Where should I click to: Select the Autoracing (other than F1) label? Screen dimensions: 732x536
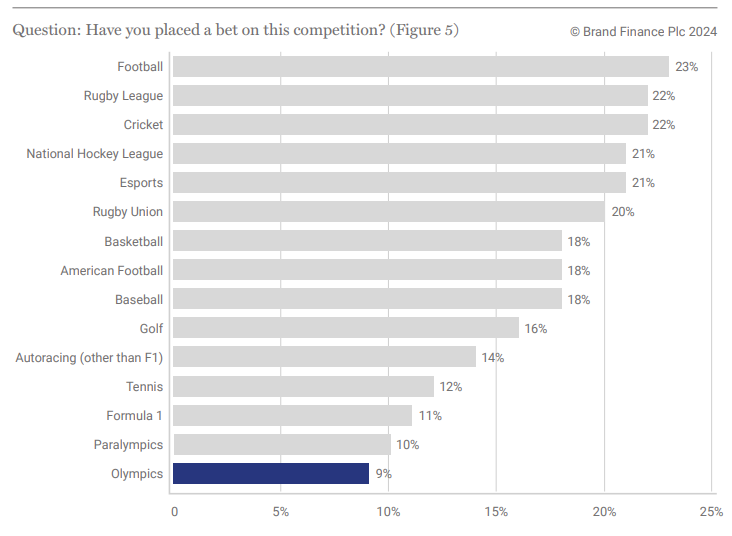pyautogui.click(x=89, y=357)
